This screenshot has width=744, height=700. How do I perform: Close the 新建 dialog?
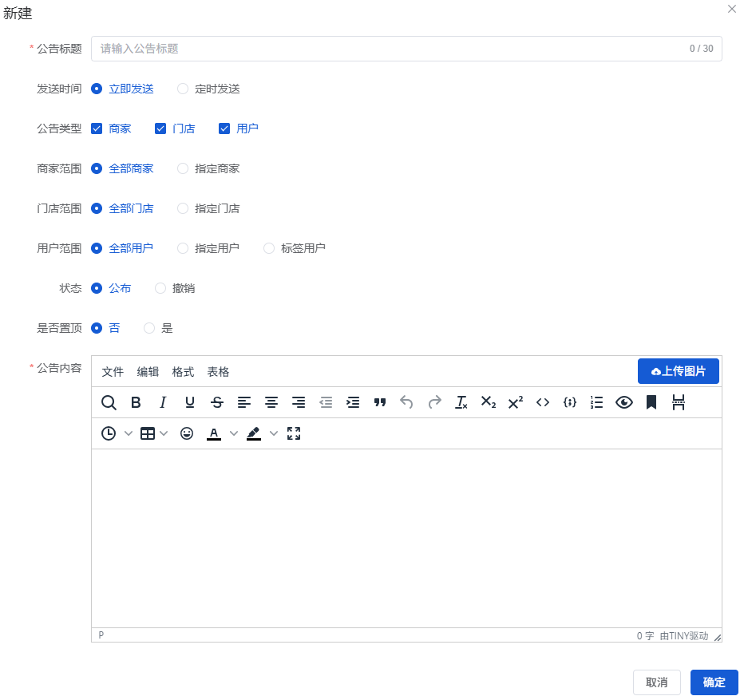732,9
